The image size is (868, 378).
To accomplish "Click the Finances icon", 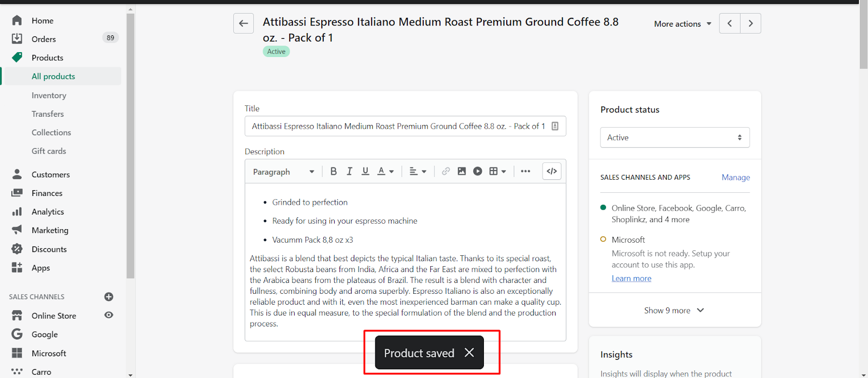I will coord(17,193).
